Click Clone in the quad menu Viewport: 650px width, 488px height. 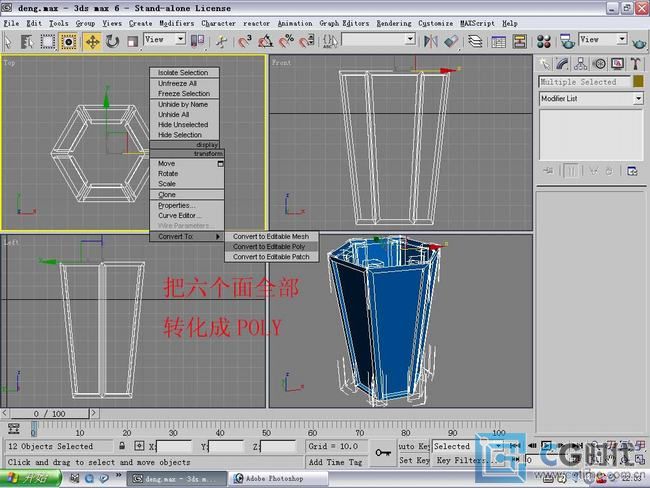[187, 194]
